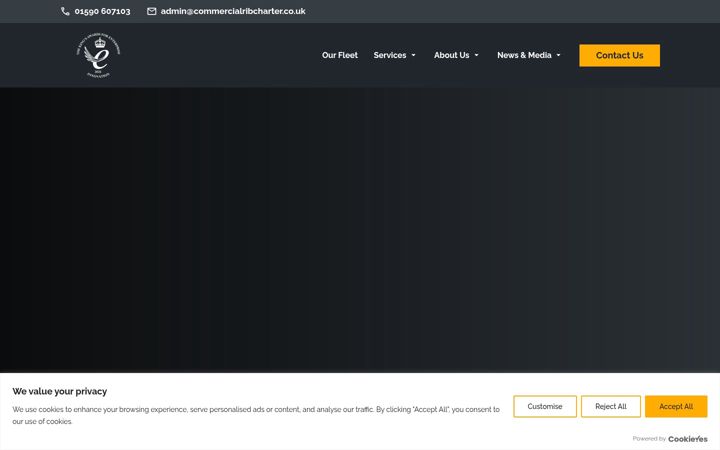The image size is (720, 450).
Task: Reject All cookies
Action: pos(611,406)
